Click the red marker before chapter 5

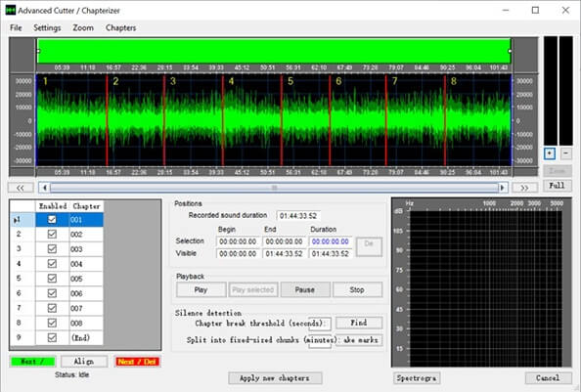pyautogui.click(x=282, y=120)
